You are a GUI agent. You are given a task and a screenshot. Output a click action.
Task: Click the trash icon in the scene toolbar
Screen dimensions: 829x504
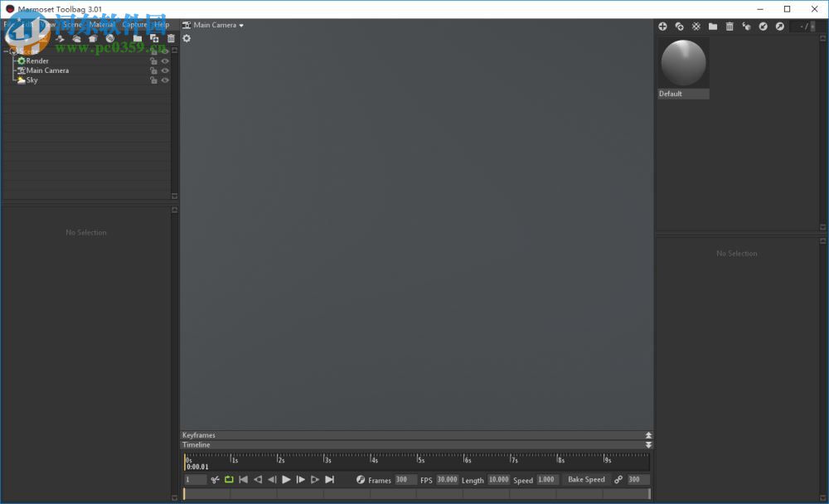(170, 38)
